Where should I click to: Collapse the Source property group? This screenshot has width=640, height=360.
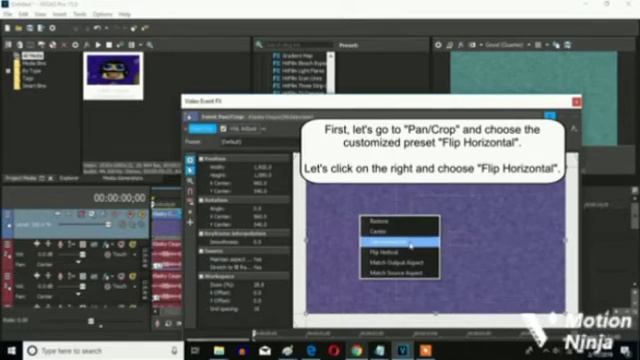click(201, 251)
